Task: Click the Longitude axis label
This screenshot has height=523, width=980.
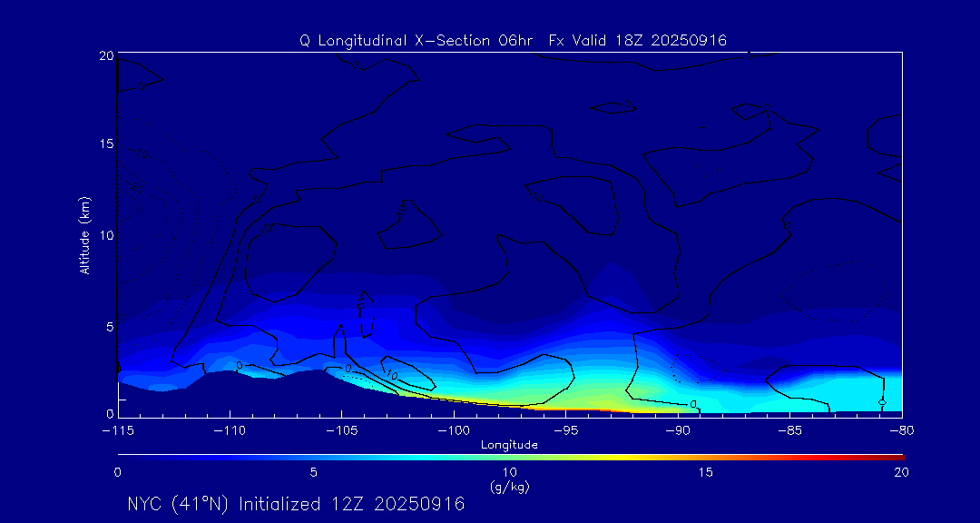Action: coord(509,445)
